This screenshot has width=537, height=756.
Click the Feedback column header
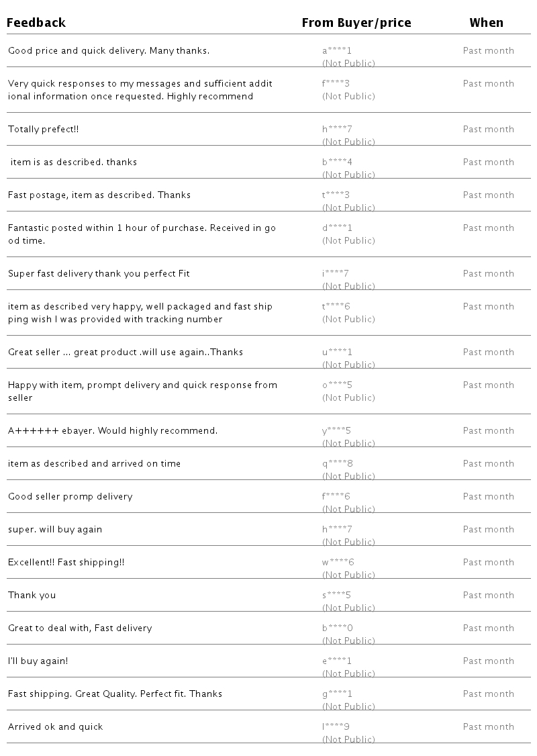36,23
